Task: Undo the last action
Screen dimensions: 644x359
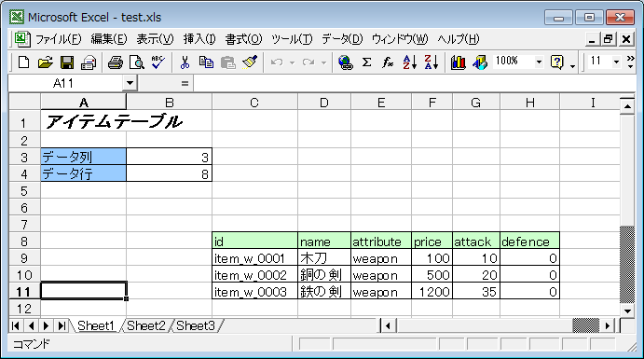Action: 277,62
